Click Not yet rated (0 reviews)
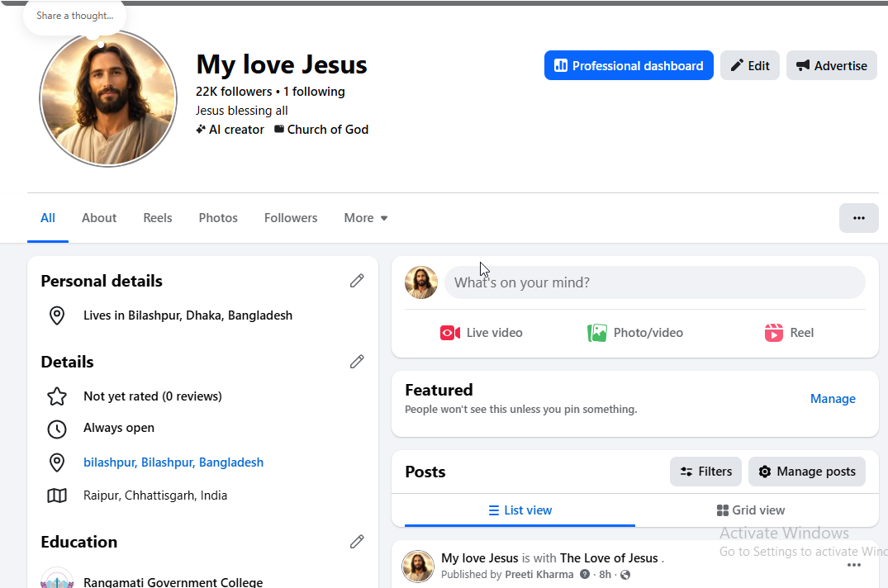The image size is (888, 588). 152,396
